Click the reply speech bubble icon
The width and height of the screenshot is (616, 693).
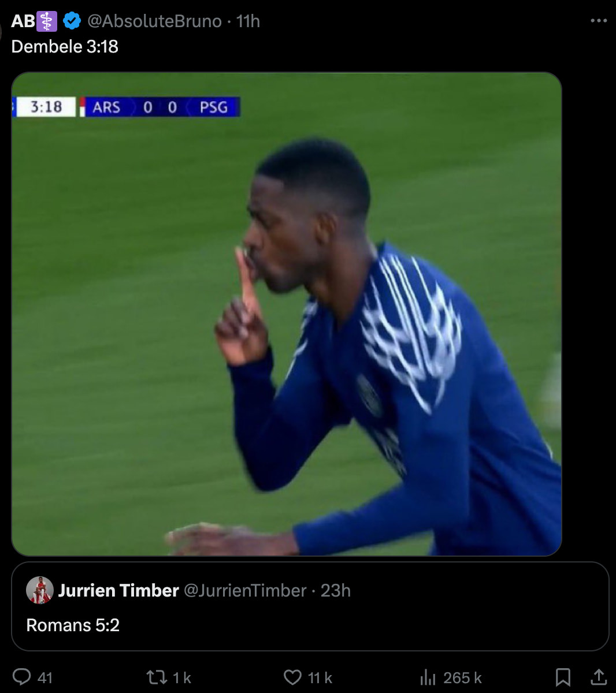pos(21,677)
